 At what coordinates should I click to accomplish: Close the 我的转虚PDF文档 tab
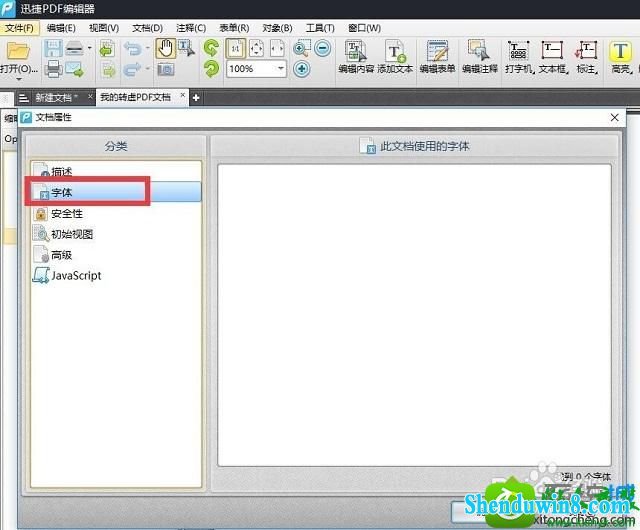(x=182, y=95)
